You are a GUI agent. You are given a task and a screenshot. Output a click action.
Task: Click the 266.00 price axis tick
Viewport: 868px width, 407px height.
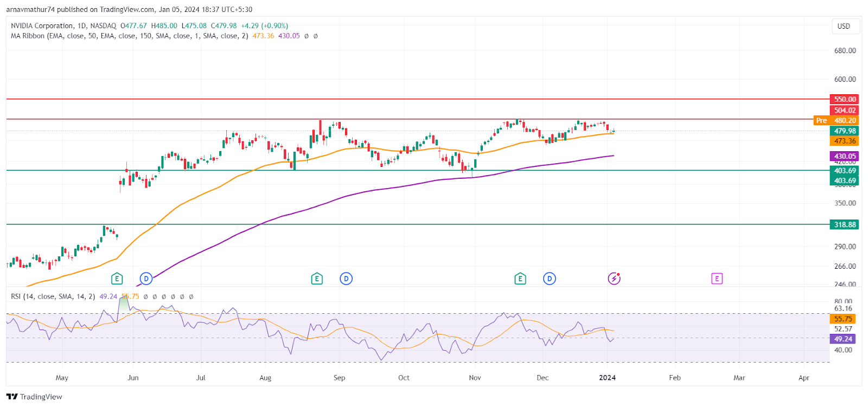pyautogui.click(x=845, y=266)
